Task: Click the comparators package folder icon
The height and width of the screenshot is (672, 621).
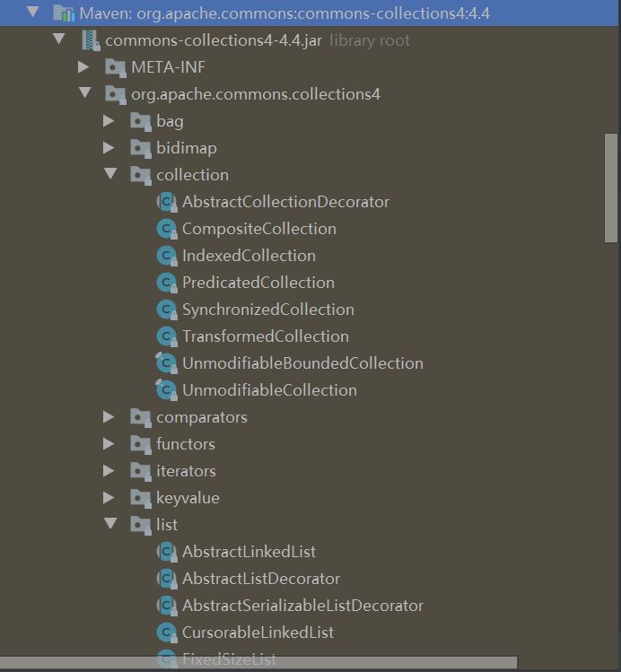Action: click(x=141, y=418)
